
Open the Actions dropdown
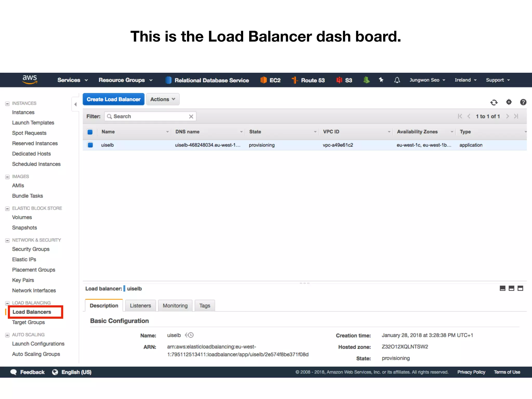pyautogui.click(x=163, y=99)
